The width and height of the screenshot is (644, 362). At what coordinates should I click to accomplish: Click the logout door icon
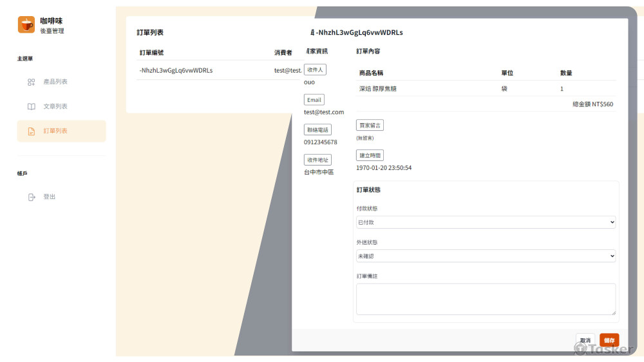pos(31,197)
